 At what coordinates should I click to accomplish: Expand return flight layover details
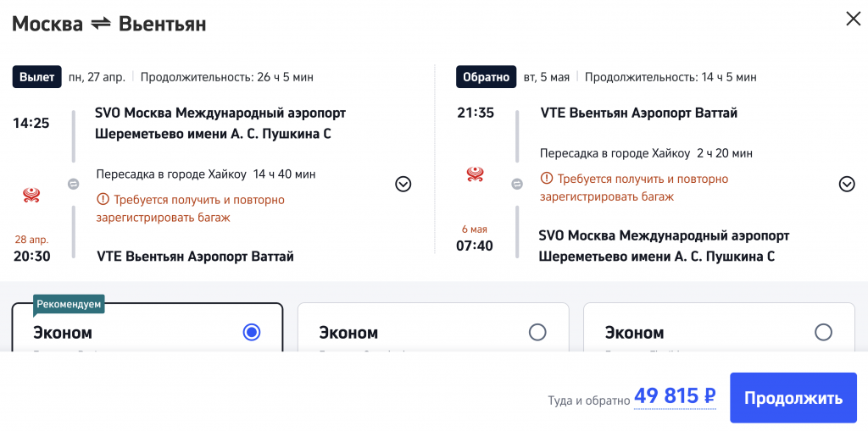(x=846, y=184)
